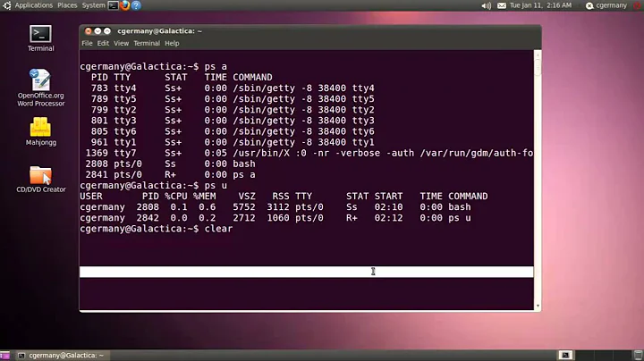This screenshot has height=361, width=644.
Task: Launch Firefox from the top panel
Action: tap(125, 5)
